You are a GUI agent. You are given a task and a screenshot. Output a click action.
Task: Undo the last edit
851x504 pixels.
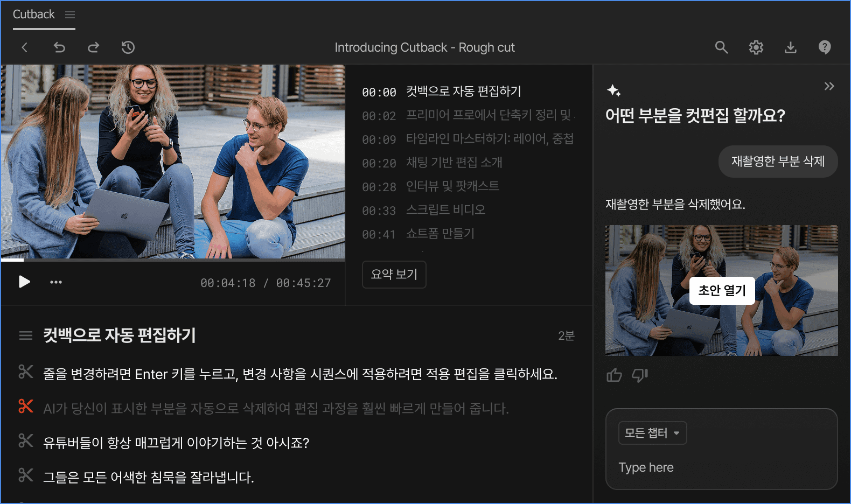(x=59, y=47)
